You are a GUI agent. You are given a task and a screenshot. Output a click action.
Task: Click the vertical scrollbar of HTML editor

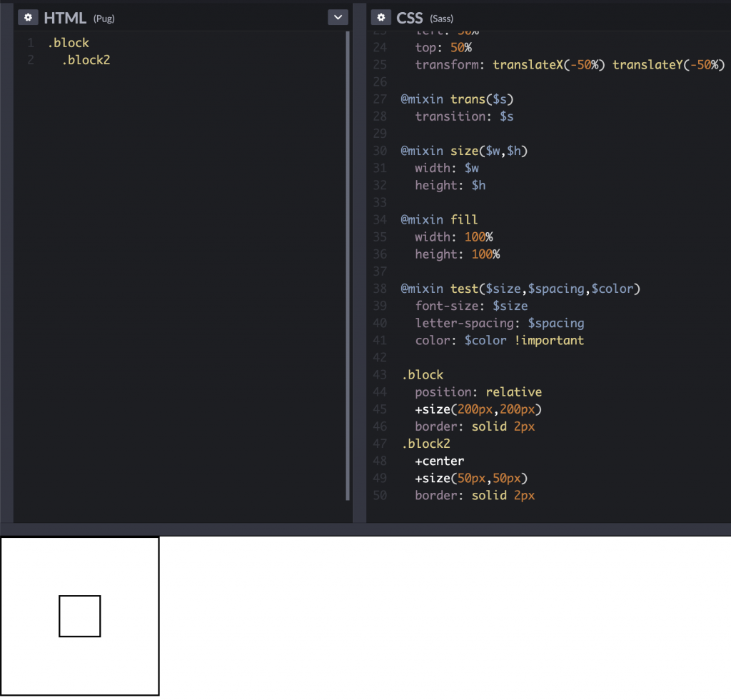point(348,264)
